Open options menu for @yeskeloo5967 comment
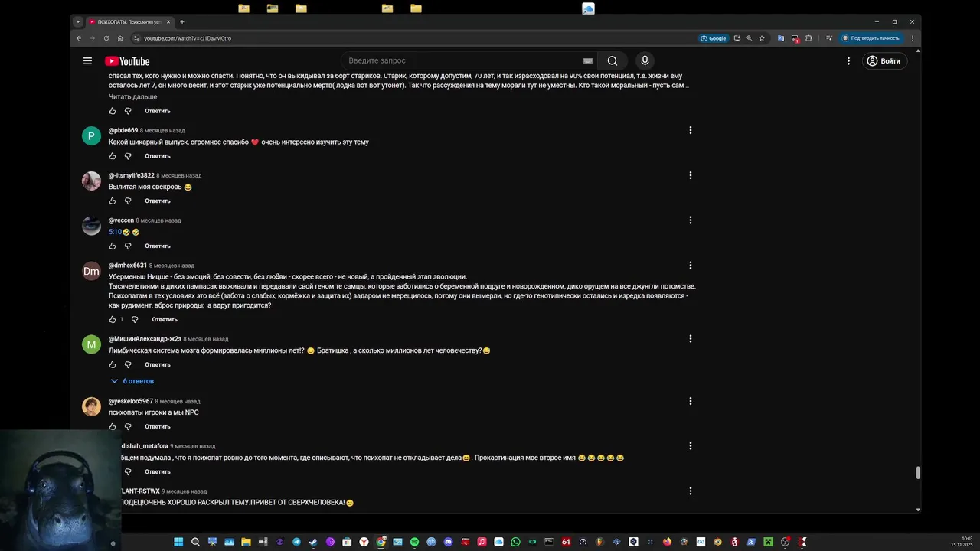This screenshot has width=980, height=551. click(x=690, y=401)
